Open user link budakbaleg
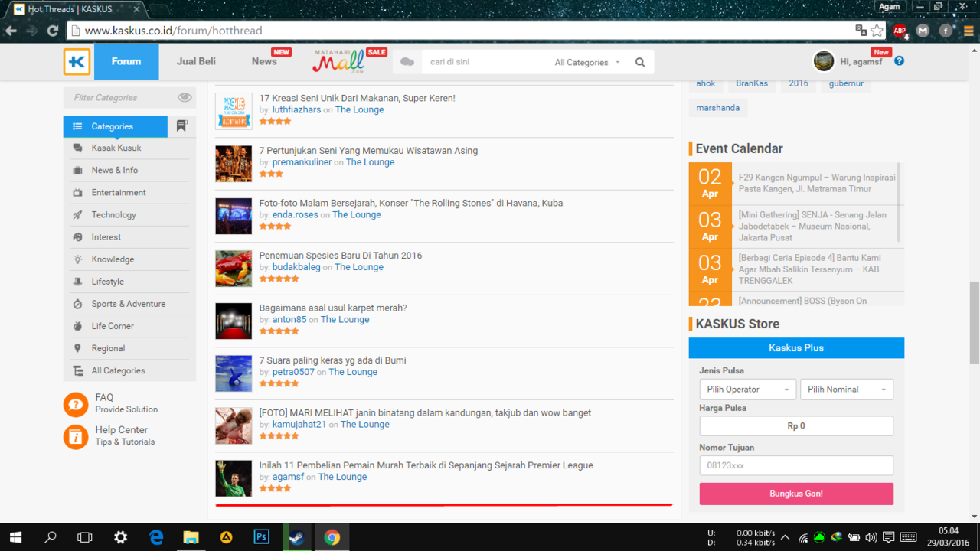The height and width of the screenshot is (551, 980). click(296, 267)
